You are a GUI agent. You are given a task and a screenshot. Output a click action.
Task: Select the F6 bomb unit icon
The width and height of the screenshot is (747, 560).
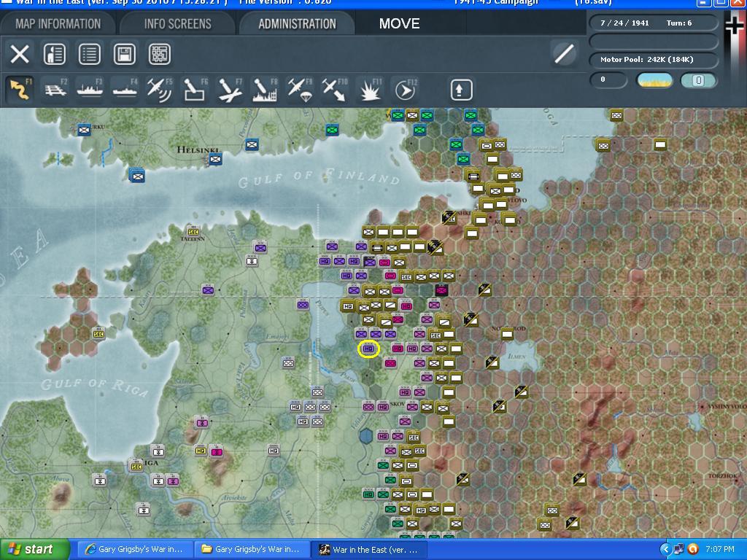[x=195, y=89]
